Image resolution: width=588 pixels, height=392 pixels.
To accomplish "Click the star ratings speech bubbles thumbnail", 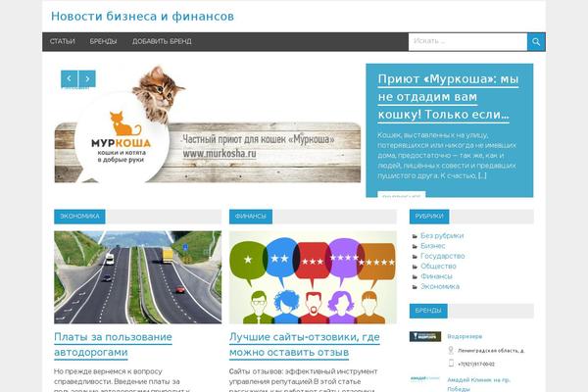I will 313,277.
